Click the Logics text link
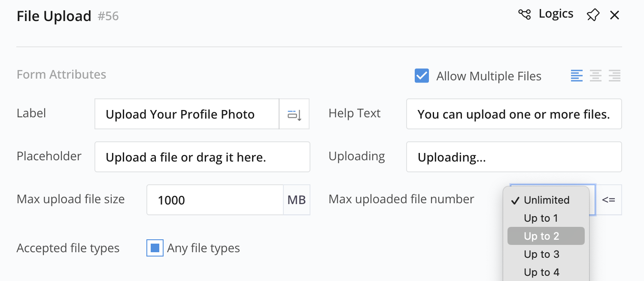This screenshot has width=644, height=281. [556, 14]
